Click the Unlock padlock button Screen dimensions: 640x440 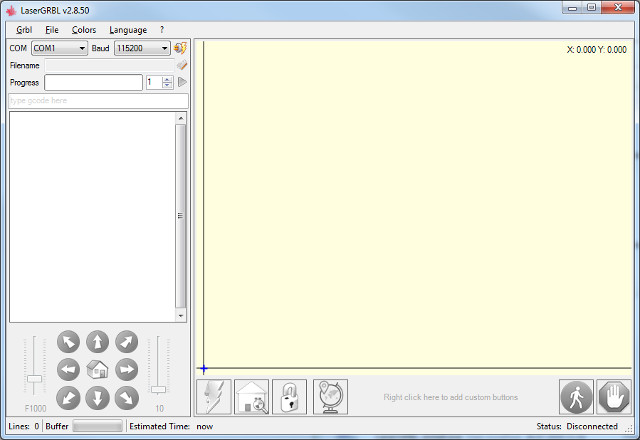coord(289,397)
